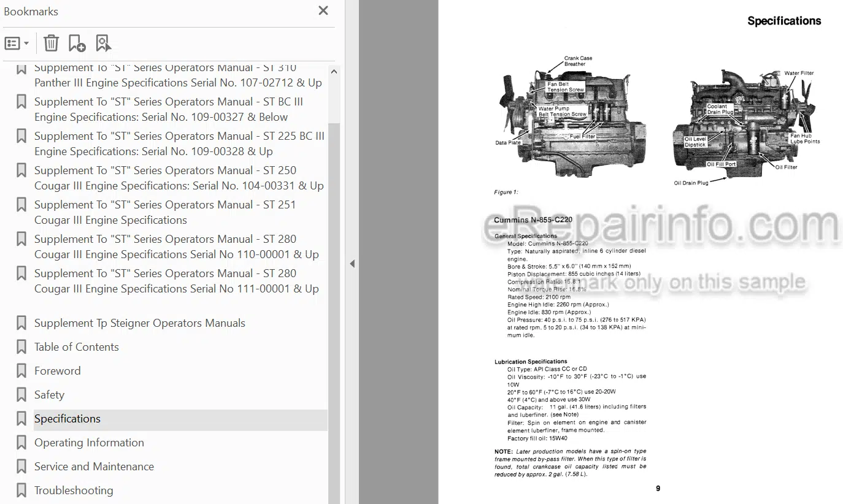The width and height of the screenshot is (843, 504).
Task: Open the ST 280 Cougar III Serial No 111-00001 bookmark
Action: point(177,281)
